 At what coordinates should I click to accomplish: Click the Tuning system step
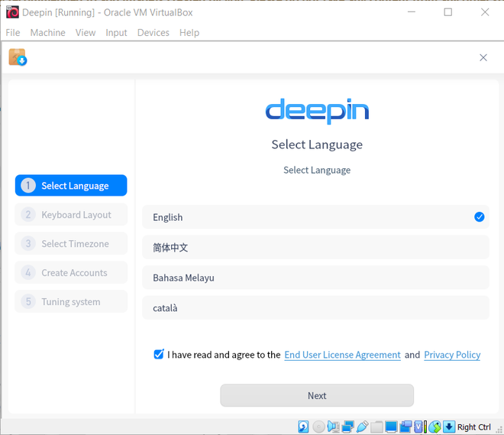coord(71,301)
